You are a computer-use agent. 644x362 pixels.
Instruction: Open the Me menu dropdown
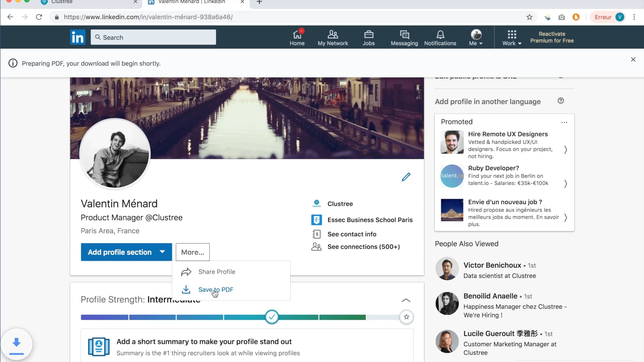[x=476, y=37]
